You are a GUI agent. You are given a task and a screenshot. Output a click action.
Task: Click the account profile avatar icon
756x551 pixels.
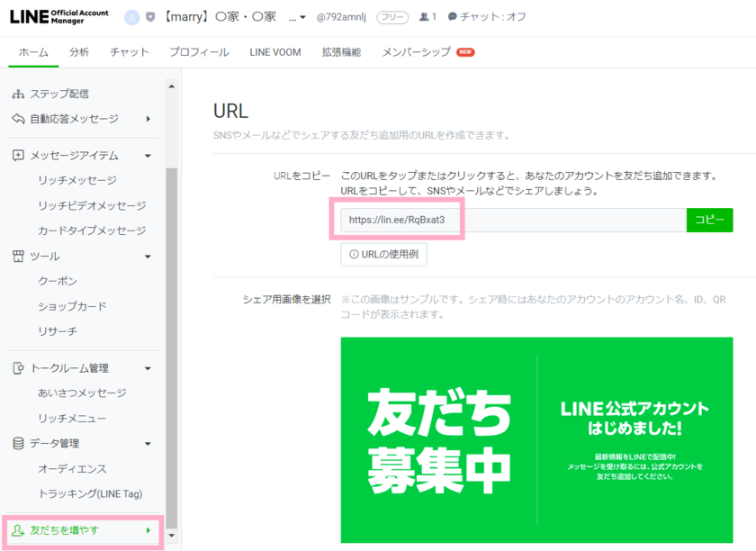pos(131,17)
